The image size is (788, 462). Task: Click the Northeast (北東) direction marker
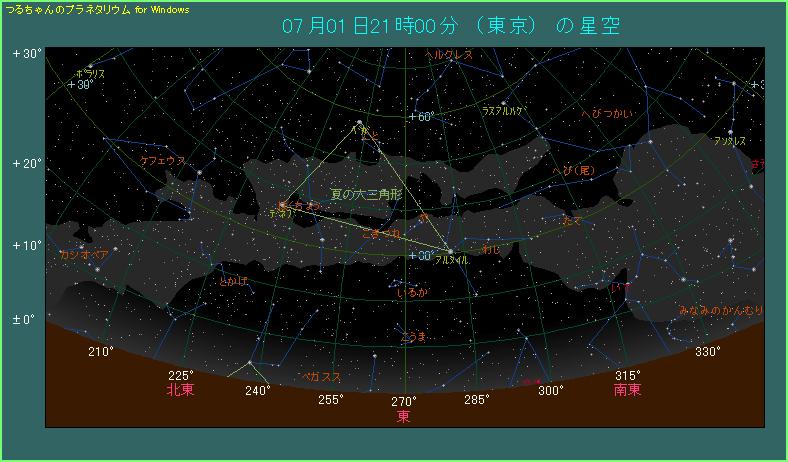click(180, 390)
